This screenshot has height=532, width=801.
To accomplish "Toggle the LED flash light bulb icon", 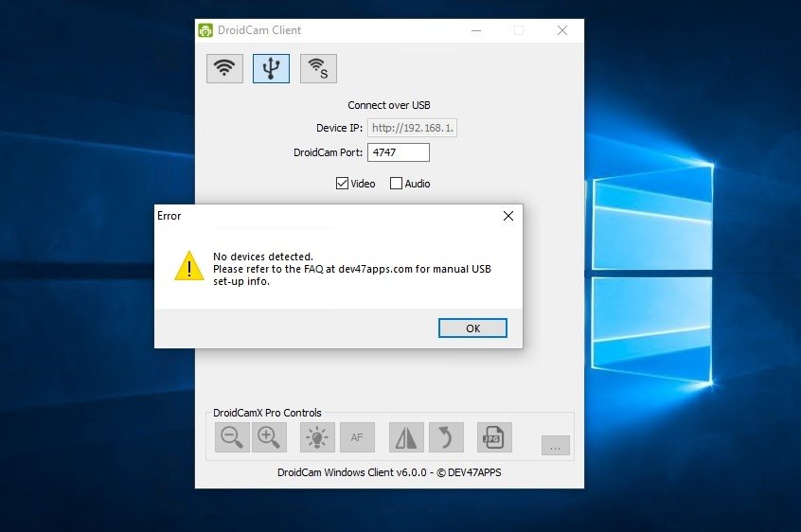I will (317, 437).
